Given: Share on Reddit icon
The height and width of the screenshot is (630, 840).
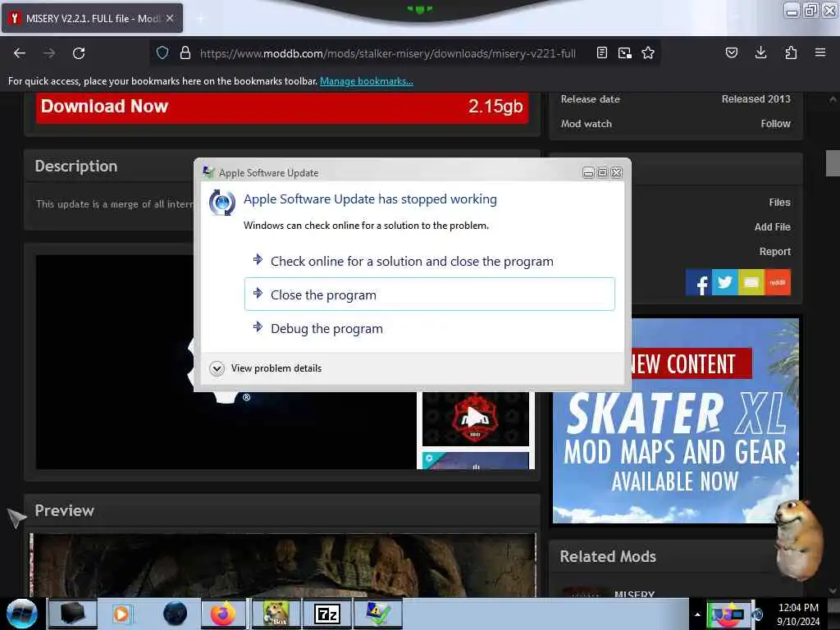Looking at the screenshot, I should 778,282.
